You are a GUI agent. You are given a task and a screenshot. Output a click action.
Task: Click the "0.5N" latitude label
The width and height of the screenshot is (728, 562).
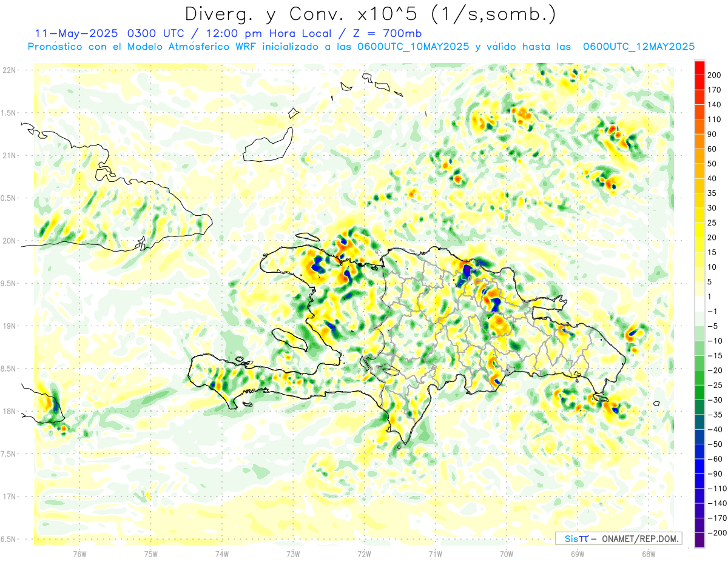click(x=8, y=198)
